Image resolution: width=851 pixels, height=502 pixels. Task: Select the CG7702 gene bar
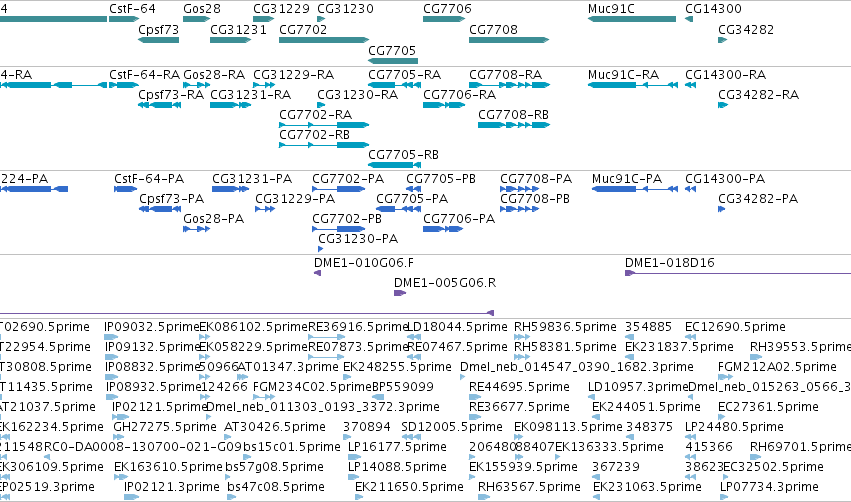tap(324, 40)
